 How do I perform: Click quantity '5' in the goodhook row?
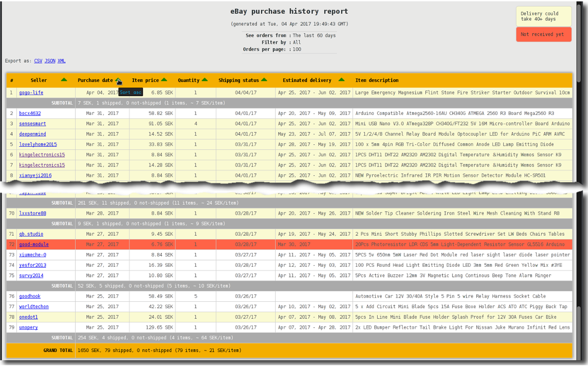pyautogui.click(x=195, y=296)
